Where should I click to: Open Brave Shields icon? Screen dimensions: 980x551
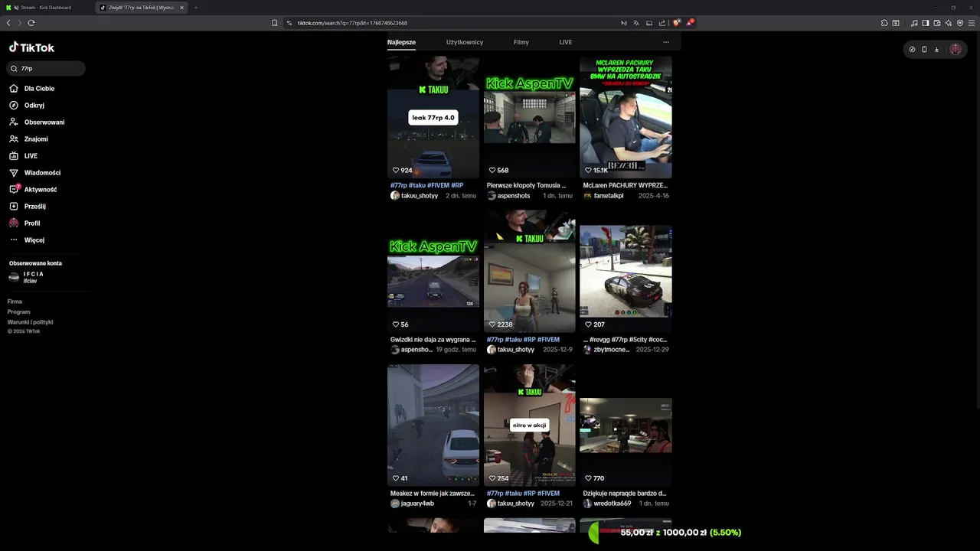coord(677,23)
